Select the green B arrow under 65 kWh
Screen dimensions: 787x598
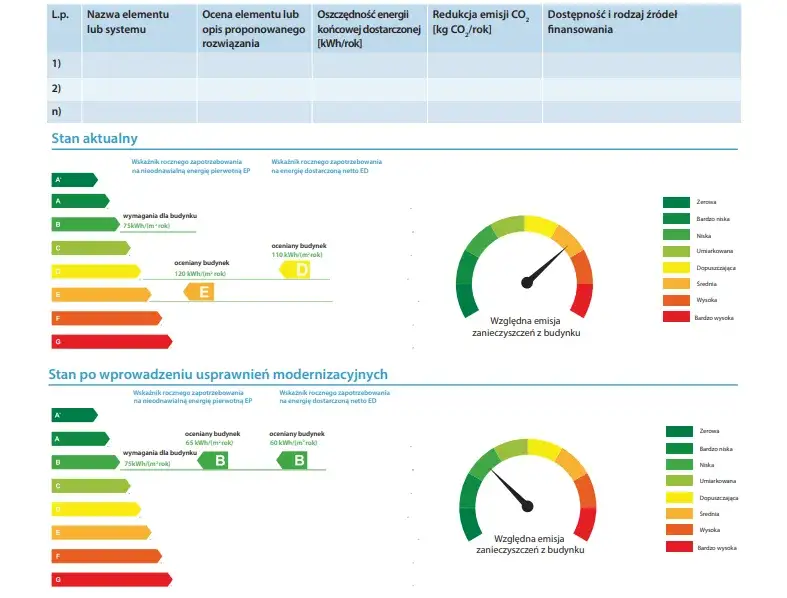point(214,460)
